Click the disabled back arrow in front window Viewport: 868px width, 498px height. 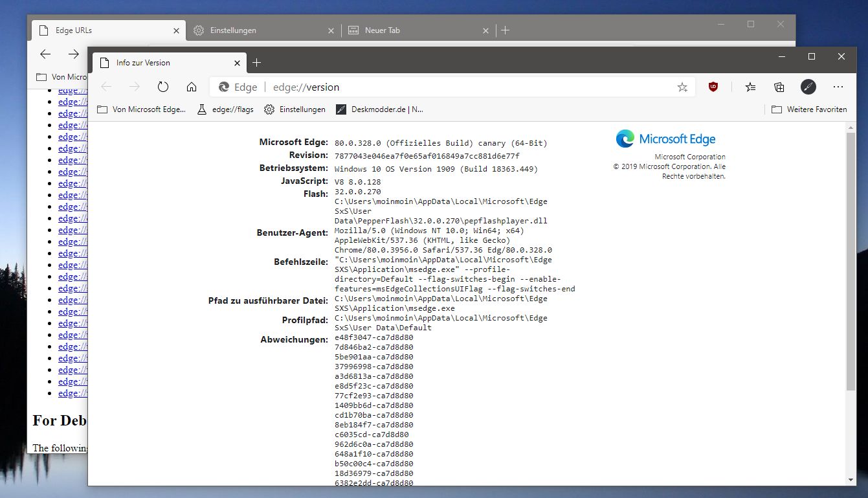(106, 87)
